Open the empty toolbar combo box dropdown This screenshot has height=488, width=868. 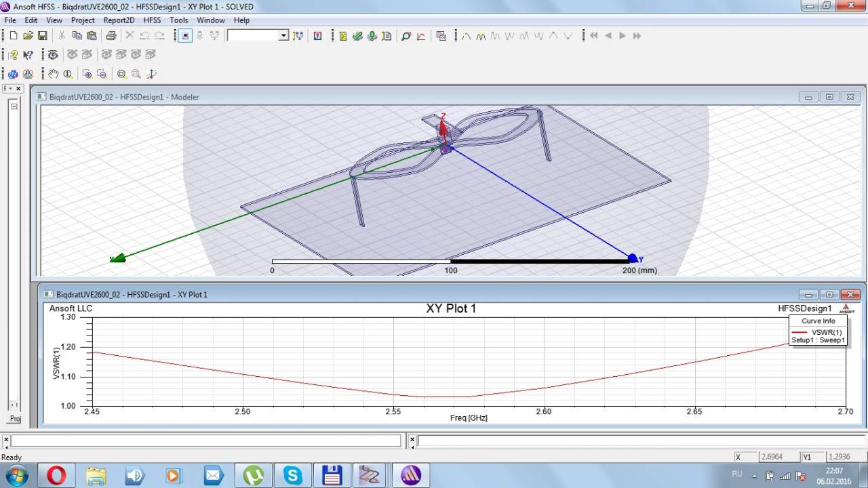(x=283, y=36)
